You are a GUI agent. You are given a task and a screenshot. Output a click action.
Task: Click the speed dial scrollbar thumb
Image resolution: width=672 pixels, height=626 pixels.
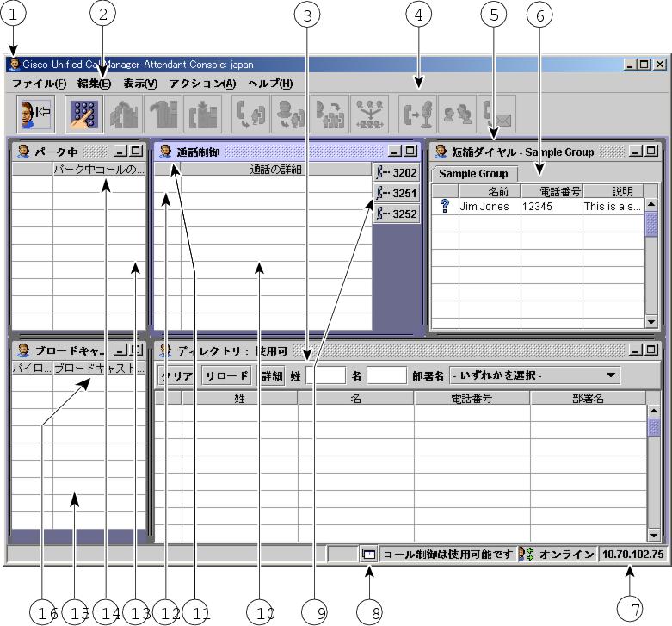pyautogui.click(x=651, y=223)
